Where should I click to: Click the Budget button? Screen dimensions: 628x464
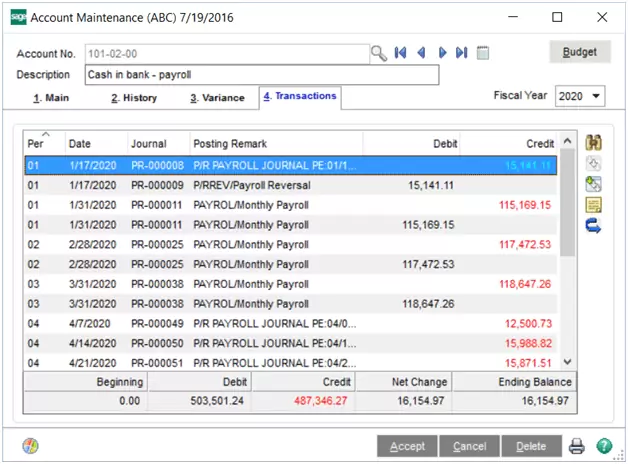(580, 52)
